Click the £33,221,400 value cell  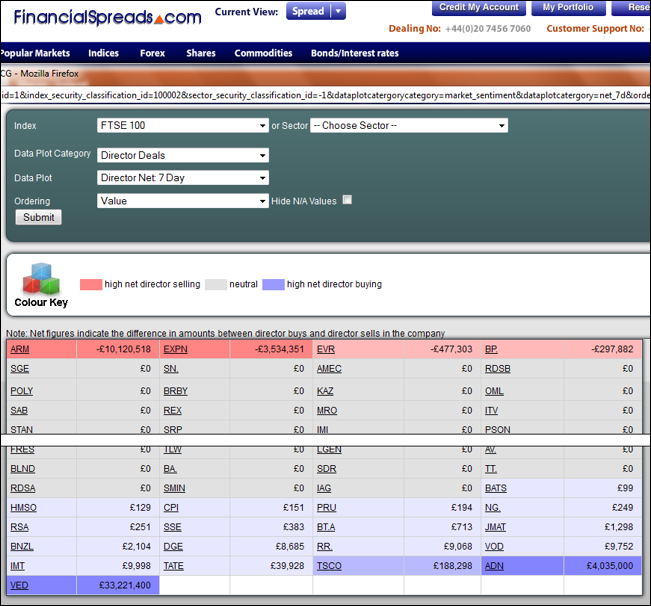(x=118, y=585)
